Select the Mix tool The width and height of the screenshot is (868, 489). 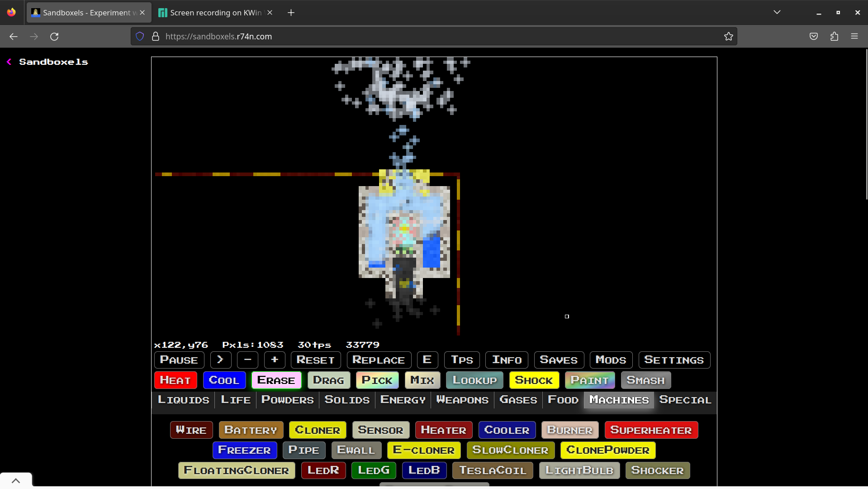pos(422,380)
